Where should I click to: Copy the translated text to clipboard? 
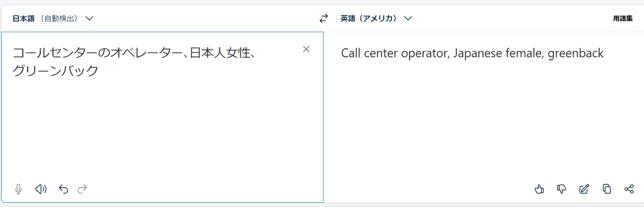point(607,189)
